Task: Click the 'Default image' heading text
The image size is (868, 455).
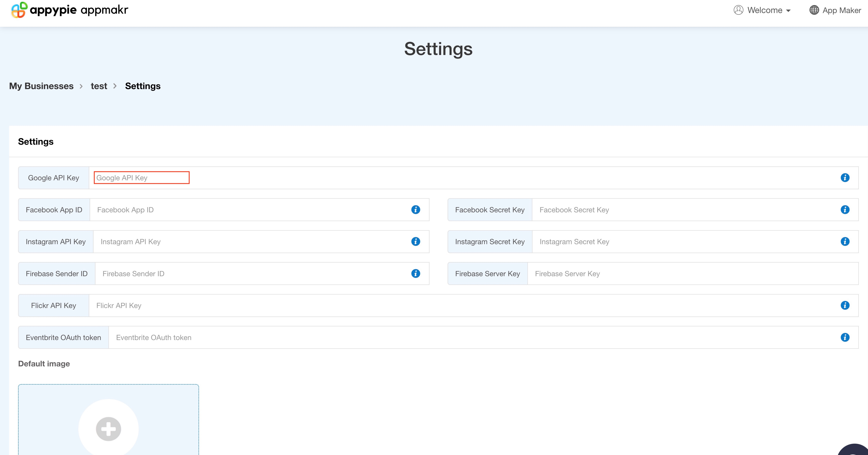Action: point(44,364)
